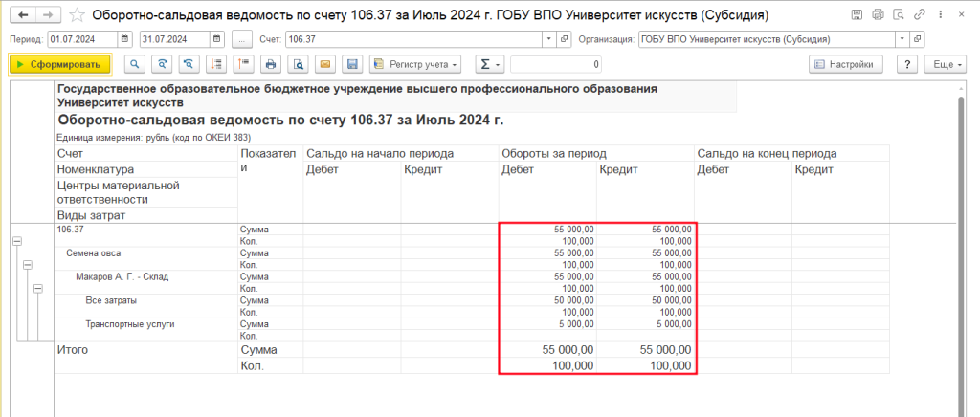Open the Find magnifier tool in toolbar

click(x=135, y=64)
